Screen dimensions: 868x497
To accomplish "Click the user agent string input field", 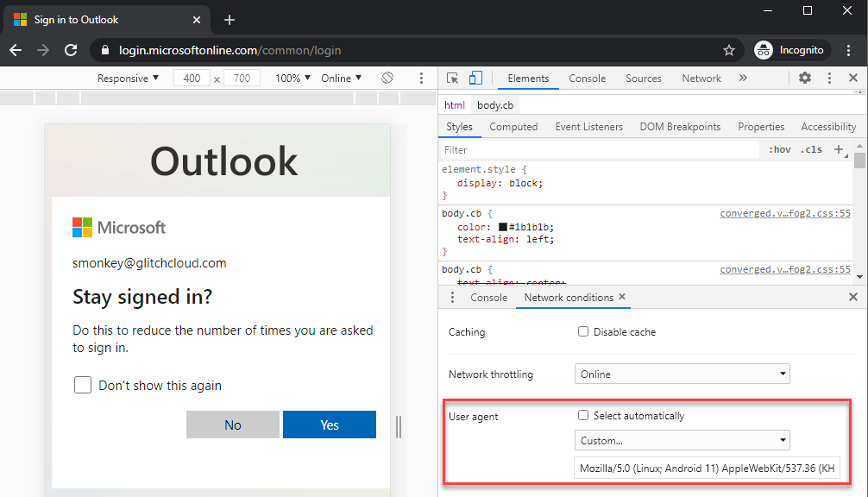I will (x=707, y=469).
